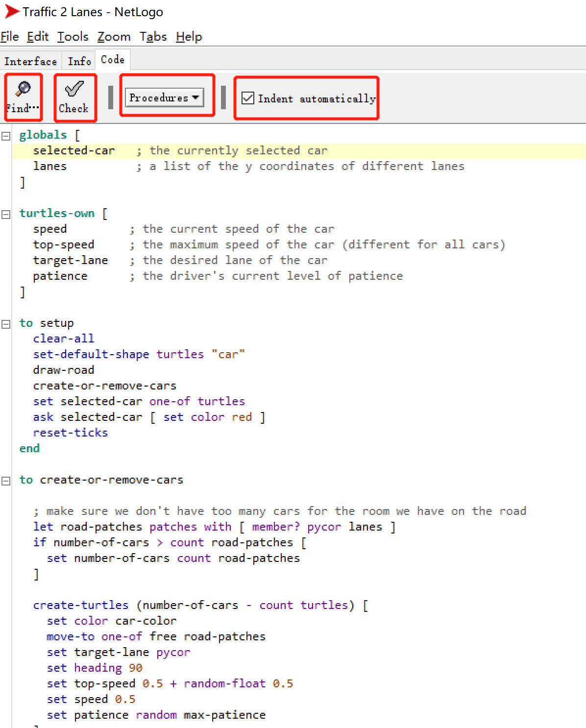
Task: Click 'member?' in the road-patches line
Action: (x=276, y=527)
